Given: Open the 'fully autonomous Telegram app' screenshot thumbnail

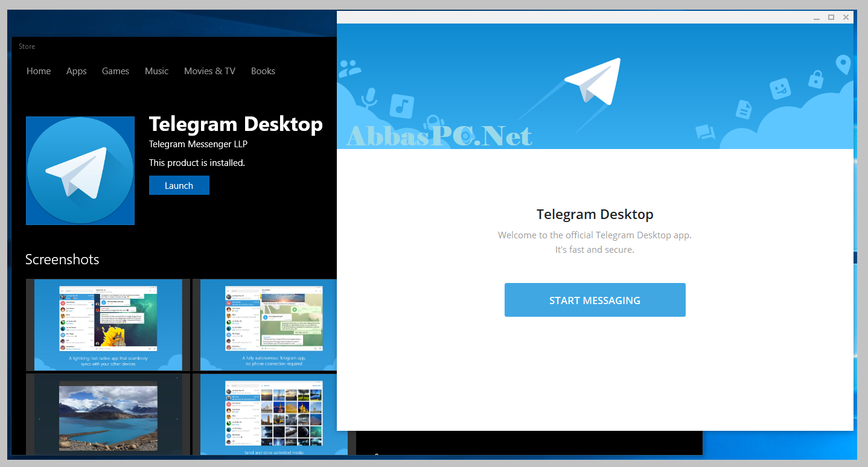Looking at the screenshot, I should point(266,325).
